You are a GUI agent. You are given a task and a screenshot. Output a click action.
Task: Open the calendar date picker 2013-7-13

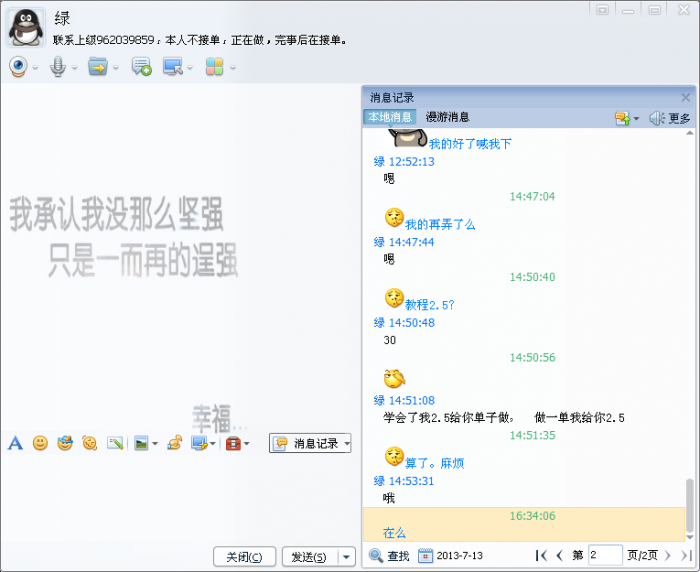click(450, 556)
